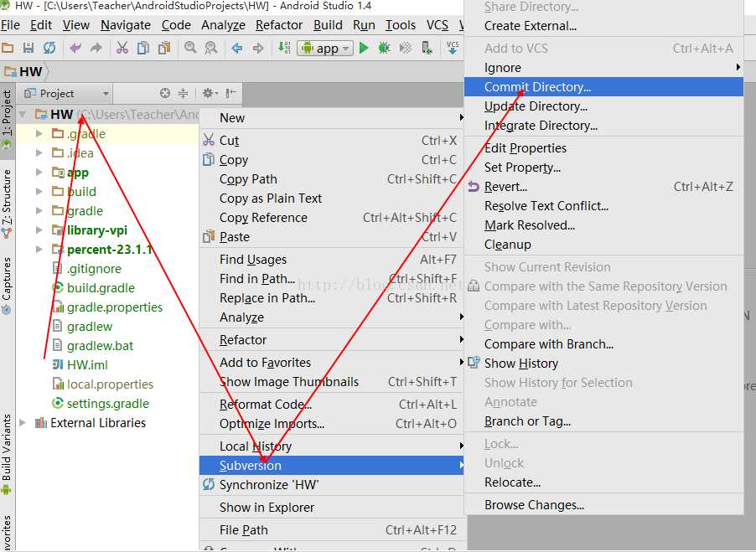Collapse the HW root project node
Viewport: 756px width, 552px height.
[x=22, y=115]
